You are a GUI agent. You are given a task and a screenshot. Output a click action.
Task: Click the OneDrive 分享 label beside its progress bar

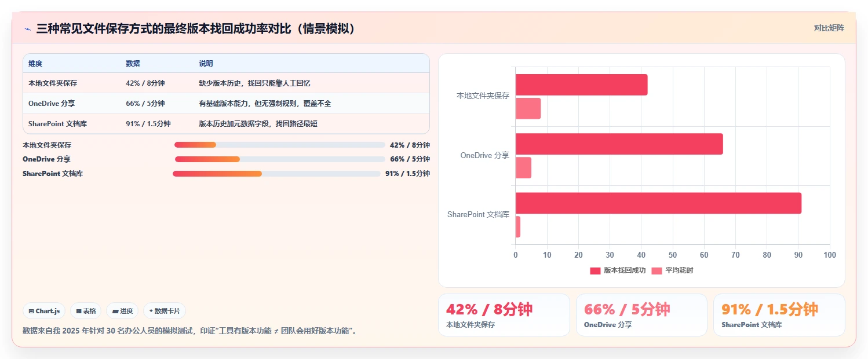pos(46,159)
